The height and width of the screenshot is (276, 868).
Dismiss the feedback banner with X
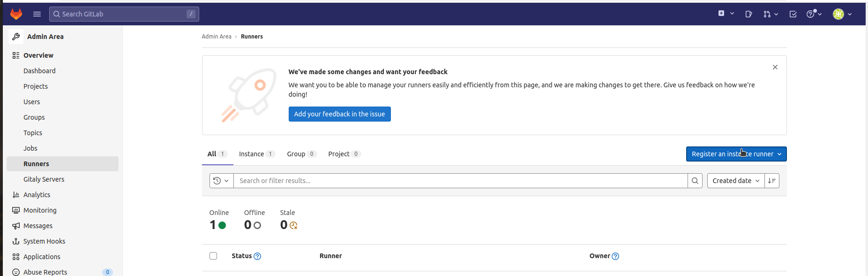(775, 67)
